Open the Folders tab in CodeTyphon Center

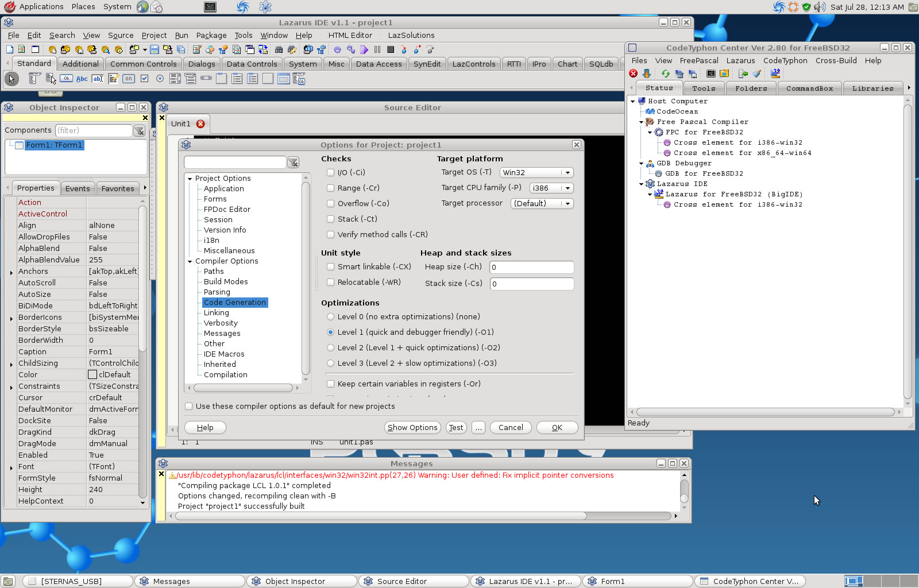click(751, 88)
